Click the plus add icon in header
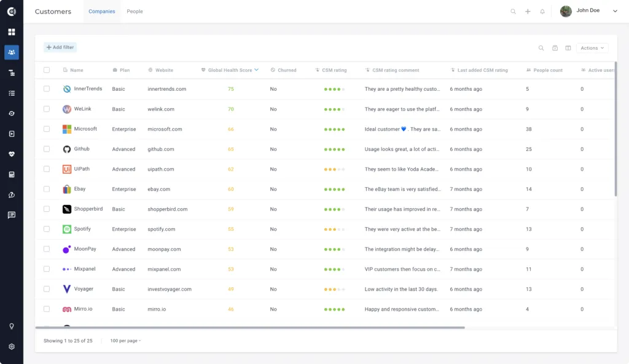Viewport: 629px width, 364px height. [x=528, y=12]
